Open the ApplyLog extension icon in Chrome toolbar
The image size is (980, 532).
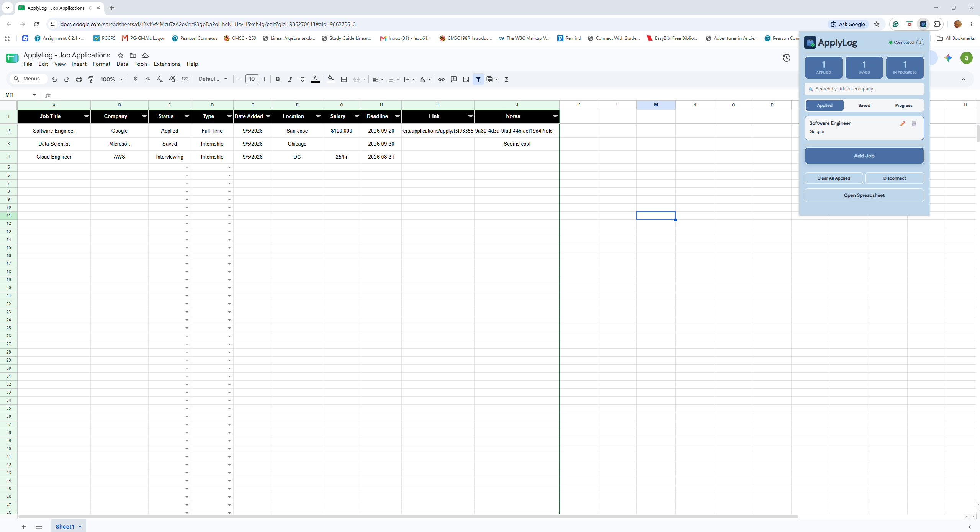[x=923, y=24]
